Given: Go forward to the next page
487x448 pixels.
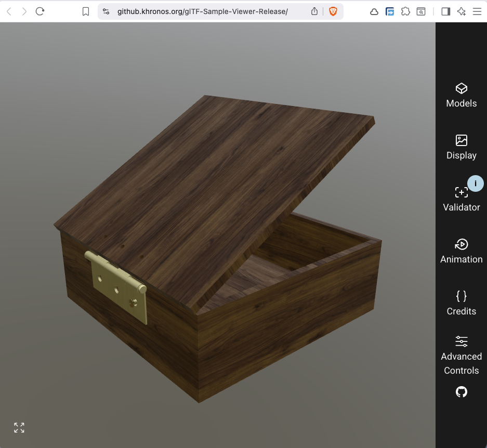Looking at the screenshot, I should [24, 11].
